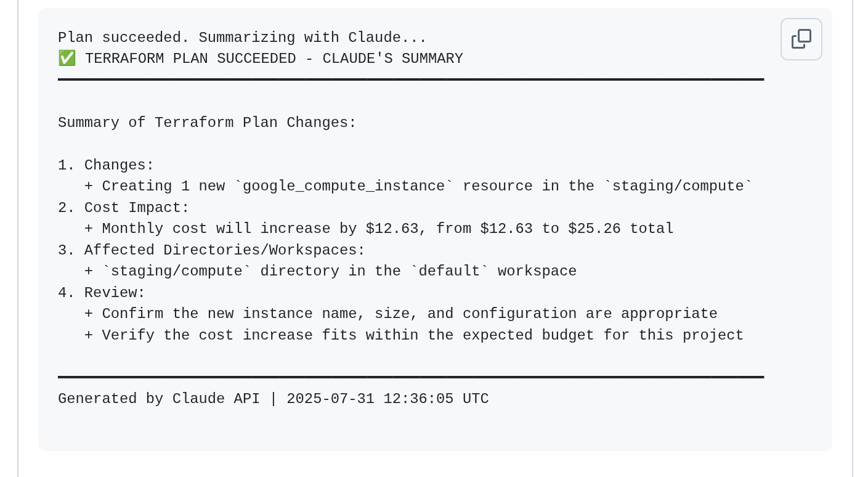
Task: Click the 2025-07-31 12:36:05 UTC timestamp
Action: tap(387, 399)
